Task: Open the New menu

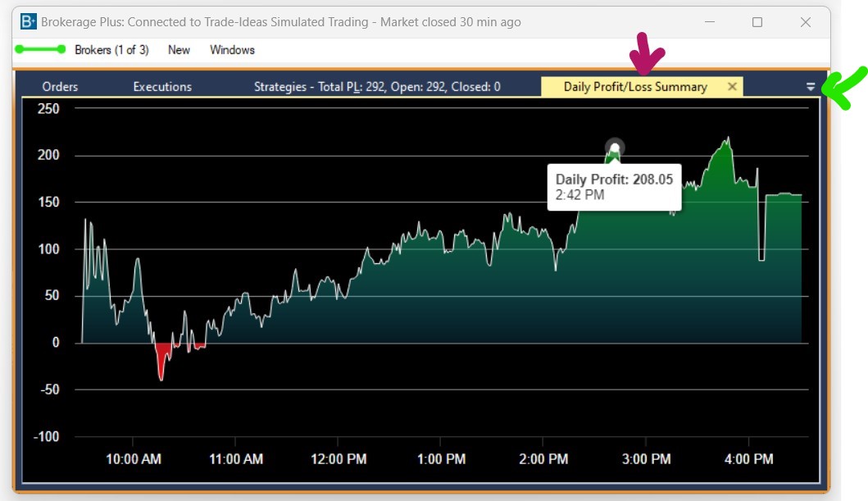Action: tap(179, 50)
